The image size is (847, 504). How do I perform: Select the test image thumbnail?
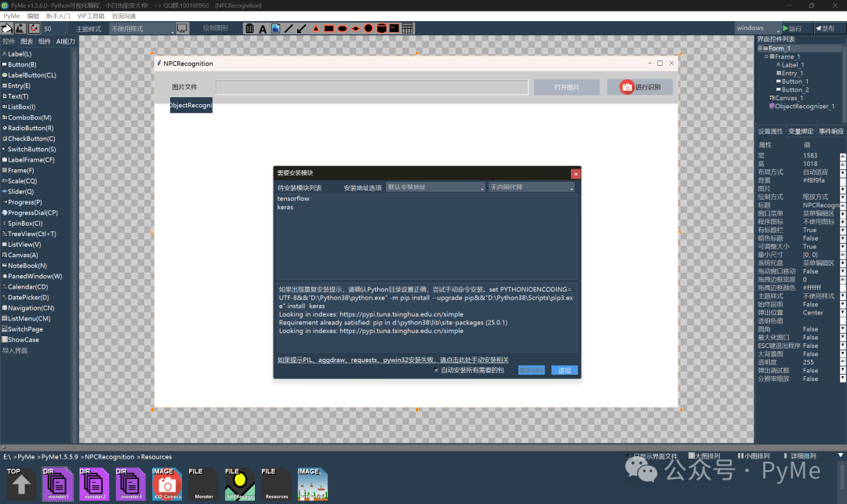click(313, 484)
